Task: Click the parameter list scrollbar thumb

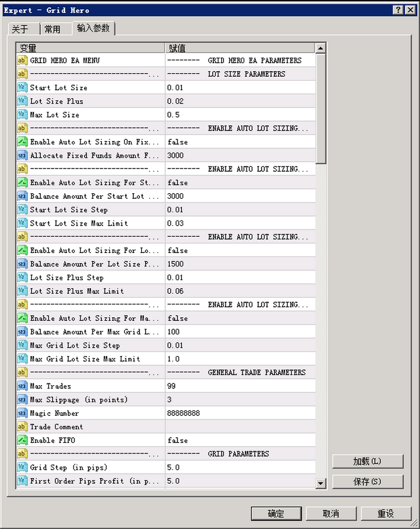Action: [320, 109]
